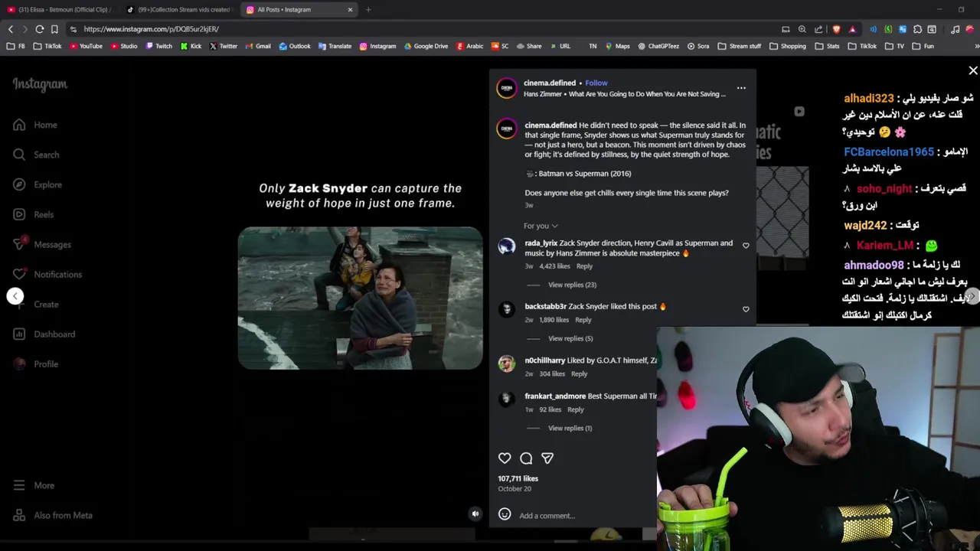Open the Twitch bookmark
This screenshot has width=980, height=551.
click(158, 46)
